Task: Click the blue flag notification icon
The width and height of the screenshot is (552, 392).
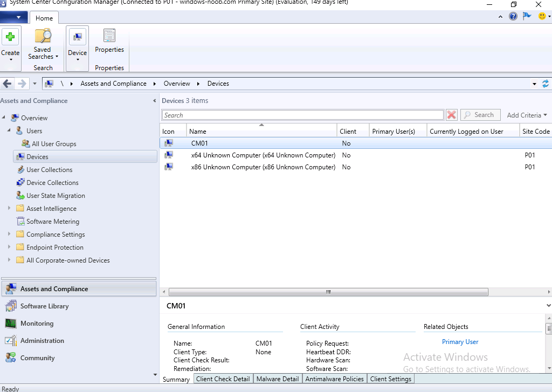Action: coord(527,16)
